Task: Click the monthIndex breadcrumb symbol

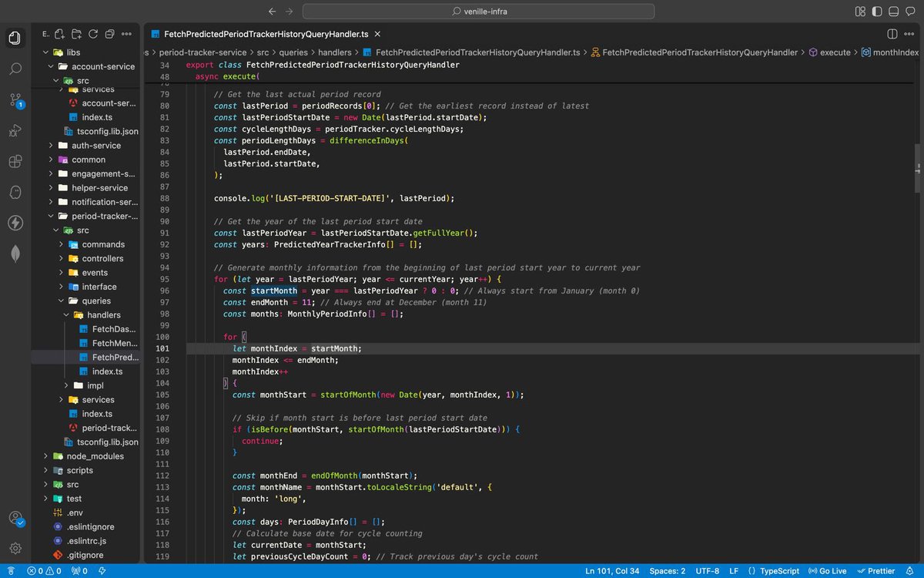Action: click(890, 52)
